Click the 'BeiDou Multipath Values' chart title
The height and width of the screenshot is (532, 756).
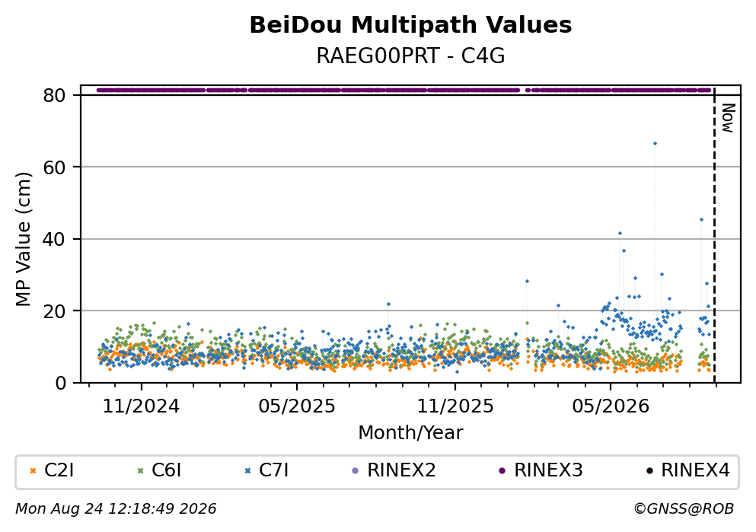click(411, 25)
